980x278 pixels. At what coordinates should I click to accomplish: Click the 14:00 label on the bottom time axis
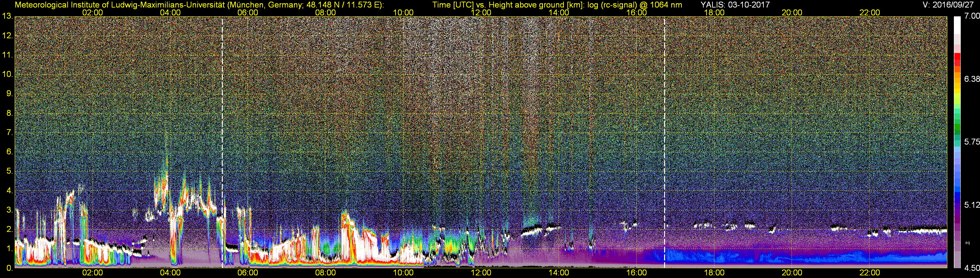(x=559, y=273)
